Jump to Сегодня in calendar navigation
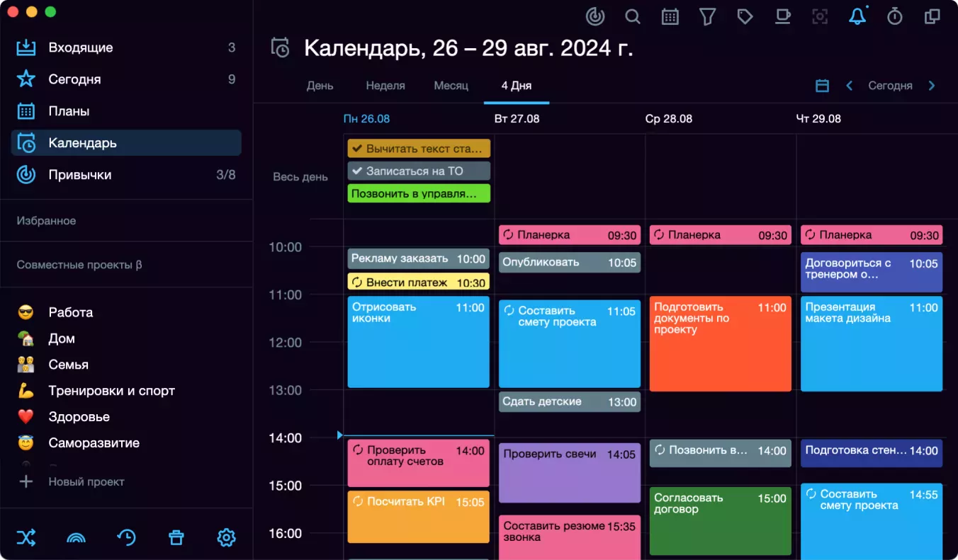958x560 pixels. (x=890, y=86)
